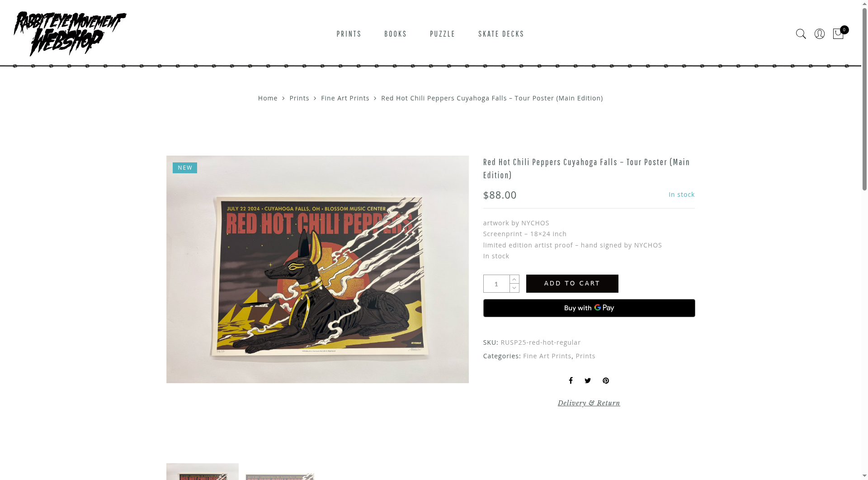Click the quantity input field
868x480 pixels.
tap(496, 284)
